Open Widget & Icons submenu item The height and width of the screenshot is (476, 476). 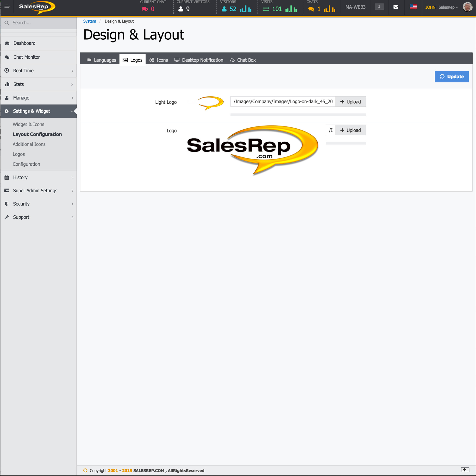pos(28,125)
